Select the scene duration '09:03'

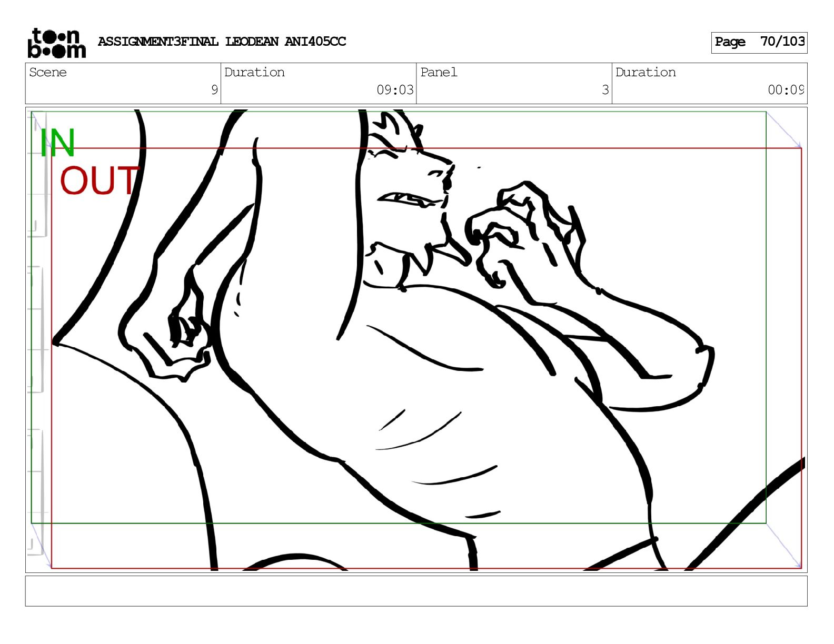point(395,89)
